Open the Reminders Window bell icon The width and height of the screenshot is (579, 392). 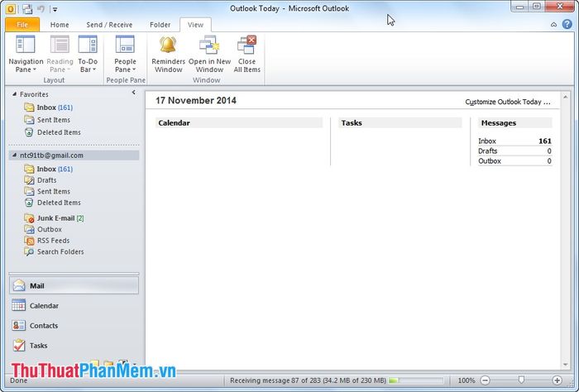(168, 45)
